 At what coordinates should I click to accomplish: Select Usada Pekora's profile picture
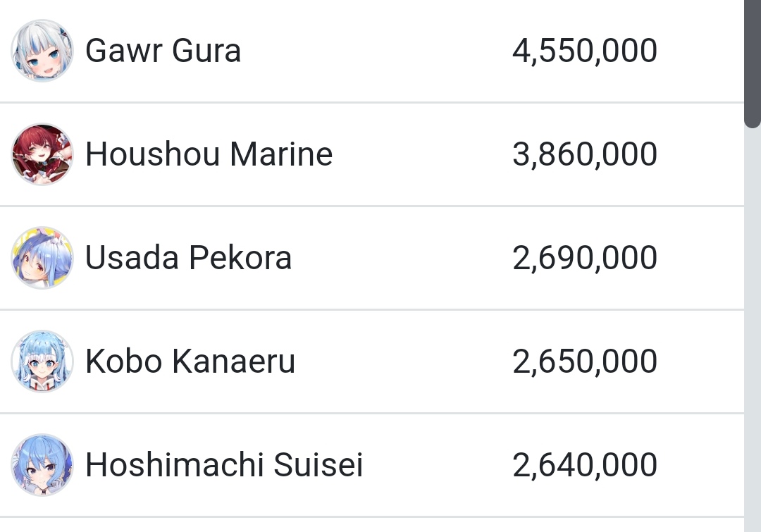pyautogui.click(x=42, y=257)
